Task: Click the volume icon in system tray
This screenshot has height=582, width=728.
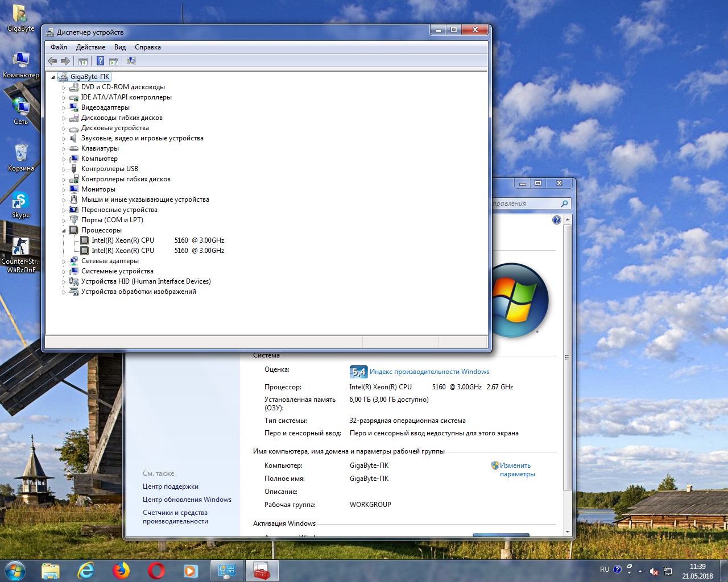Action: tap(654, 571)
